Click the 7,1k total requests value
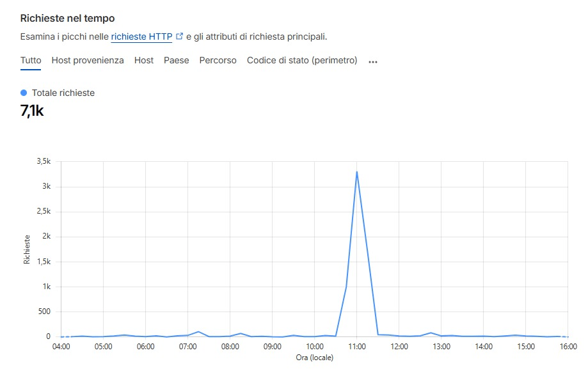Screen dimensions: 588x371 32,111
